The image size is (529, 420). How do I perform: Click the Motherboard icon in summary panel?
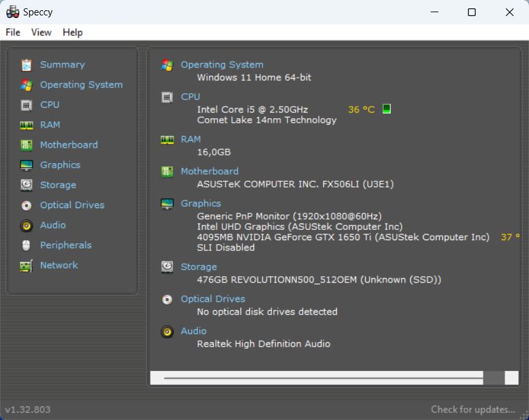click(x=167, y=171)
